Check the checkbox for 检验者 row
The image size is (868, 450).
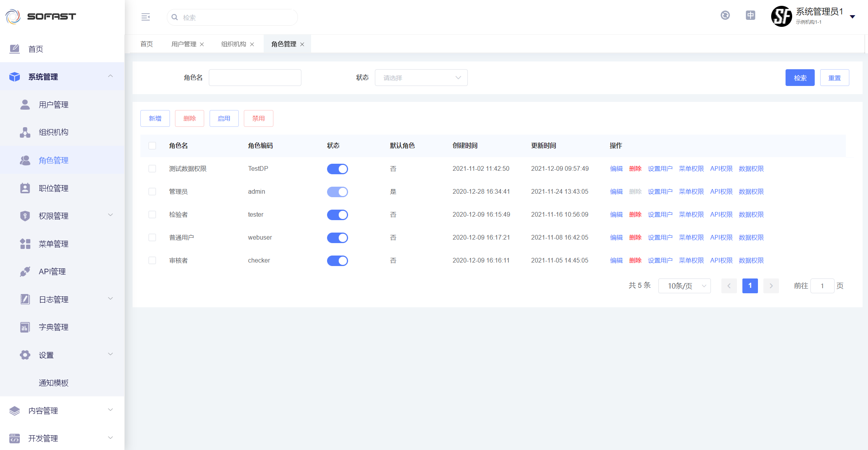click(152, 215)
